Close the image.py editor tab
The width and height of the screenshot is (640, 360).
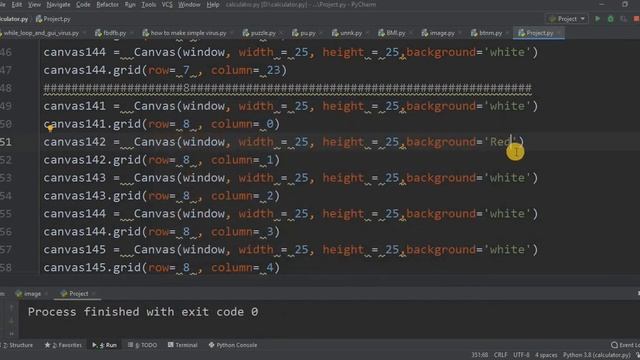(x=460, y=33)
